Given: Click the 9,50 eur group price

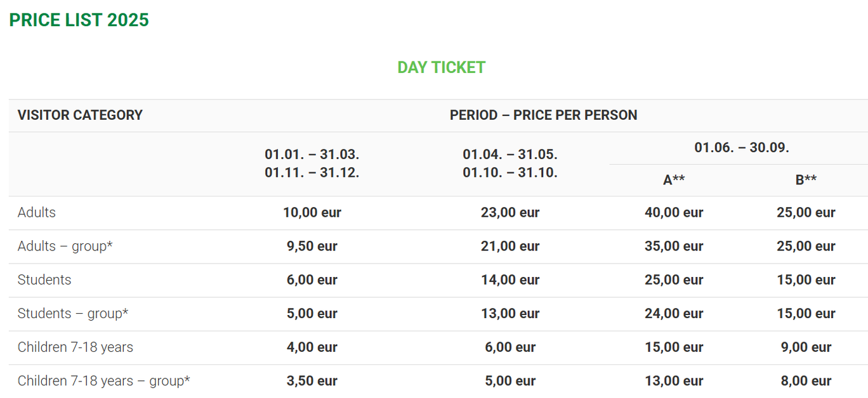Looking at the screenshot, I should click(x=312, y=246).
